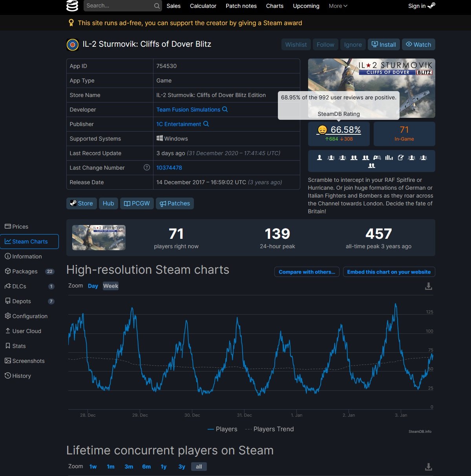The width and height of the screenshot is (471, 476).
Task: Add the game to your Wishlist
Action: (x=296, y=44)
